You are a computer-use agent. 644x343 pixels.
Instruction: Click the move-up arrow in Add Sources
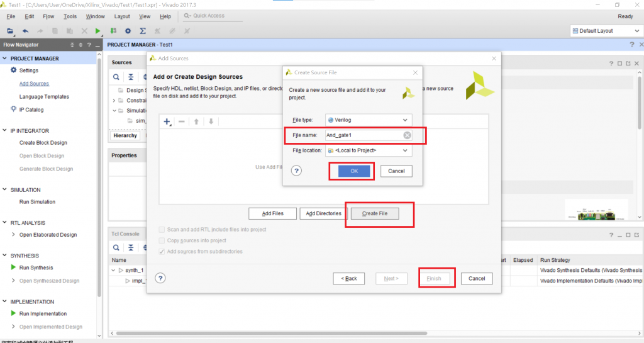pos(196,121)
